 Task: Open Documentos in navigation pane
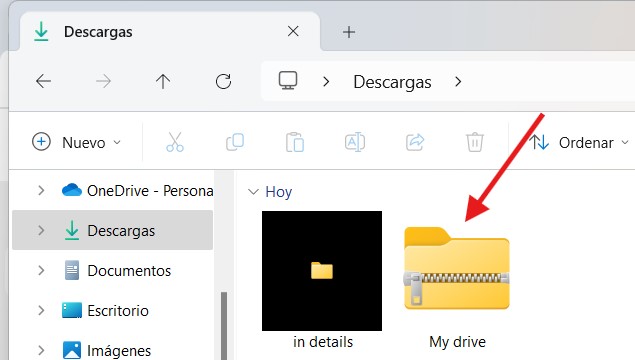coord(117,271)
